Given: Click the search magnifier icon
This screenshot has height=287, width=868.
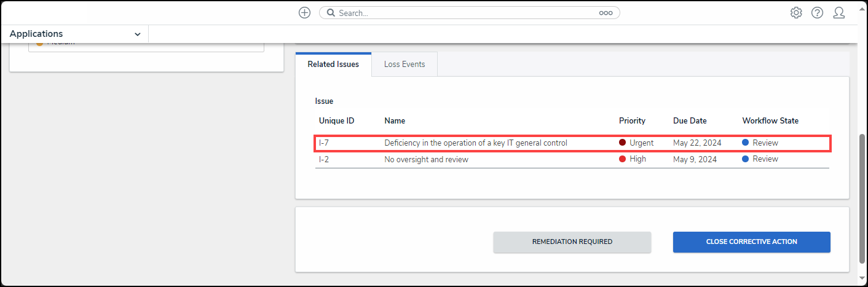Looking at the screenshot, I should tap(331, 13).
